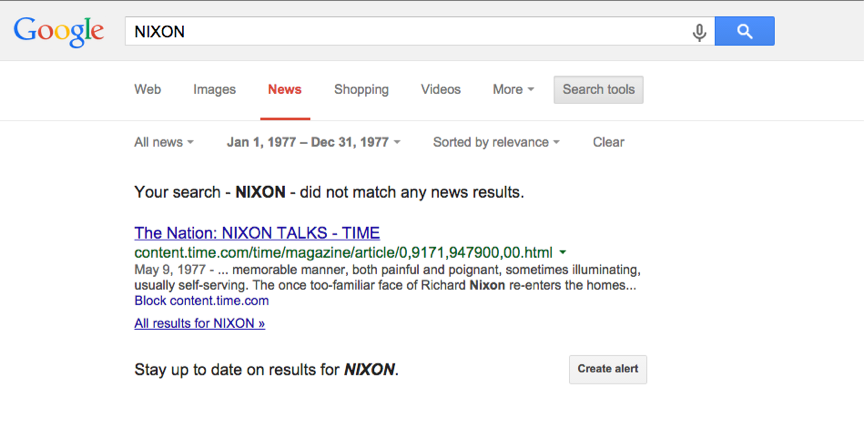Toggle the Search tools button
The width and height of the screenshot is (865, 434).
coord(599,90)
